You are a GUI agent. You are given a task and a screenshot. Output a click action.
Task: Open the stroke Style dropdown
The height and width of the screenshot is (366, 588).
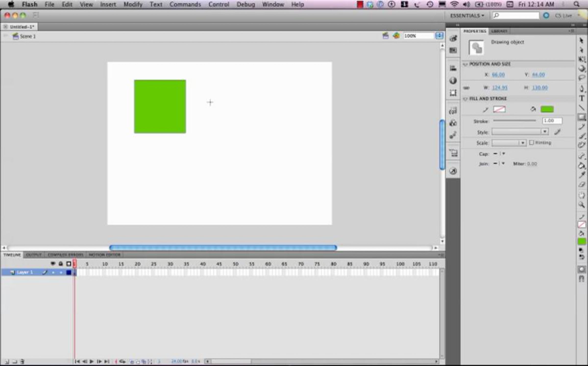pos(544,132)
